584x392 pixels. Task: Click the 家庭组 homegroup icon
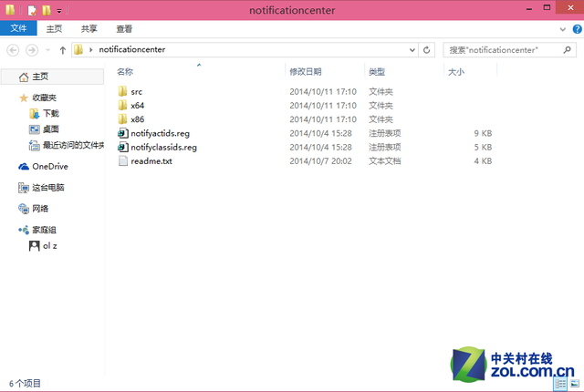coord(24,230)
